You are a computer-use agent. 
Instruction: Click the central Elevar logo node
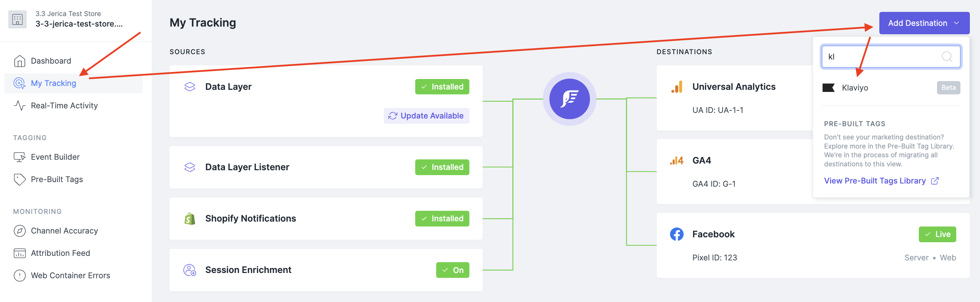pos(569,99)
